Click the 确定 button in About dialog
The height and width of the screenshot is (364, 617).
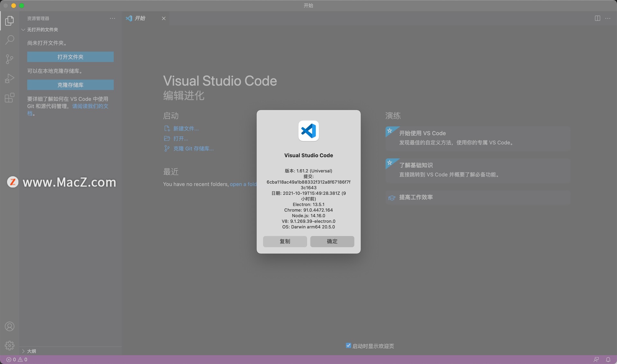coord(332,241)
